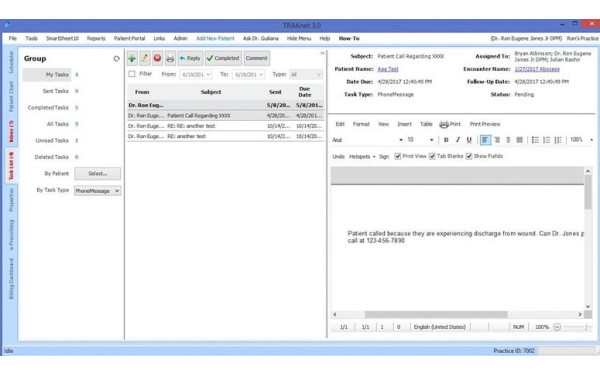This screenshot has width=600, height=375.
Task: Insert a bulleted list in editor
Action: [x=535, y=140]
